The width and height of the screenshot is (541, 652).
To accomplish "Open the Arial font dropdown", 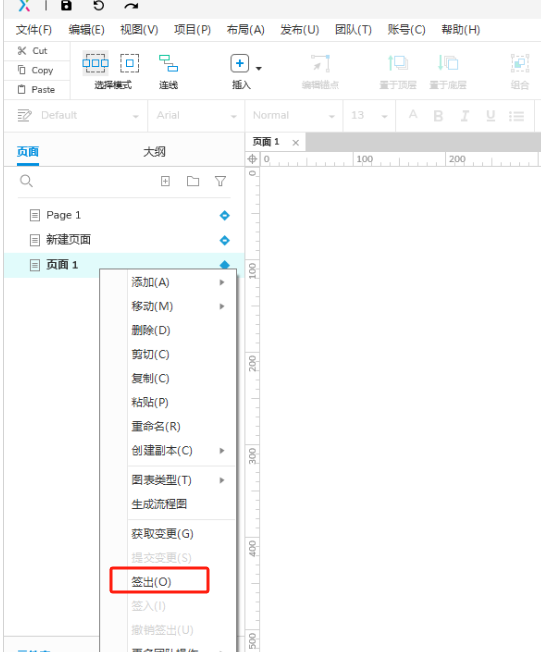I will click(196, 116).
